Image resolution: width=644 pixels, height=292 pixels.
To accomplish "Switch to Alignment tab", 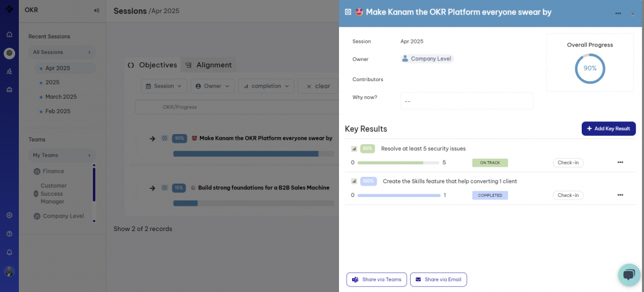I will [x=209, y=65].
